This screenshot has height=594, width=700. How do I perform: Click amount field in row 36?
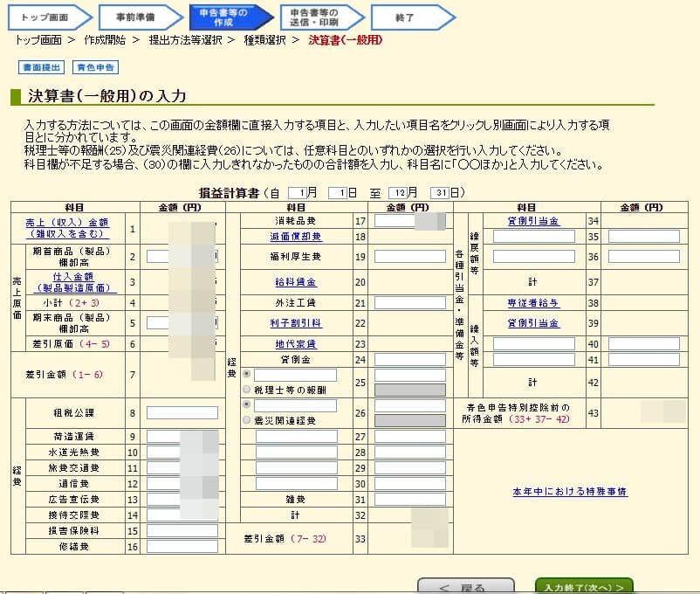point(644,256)
